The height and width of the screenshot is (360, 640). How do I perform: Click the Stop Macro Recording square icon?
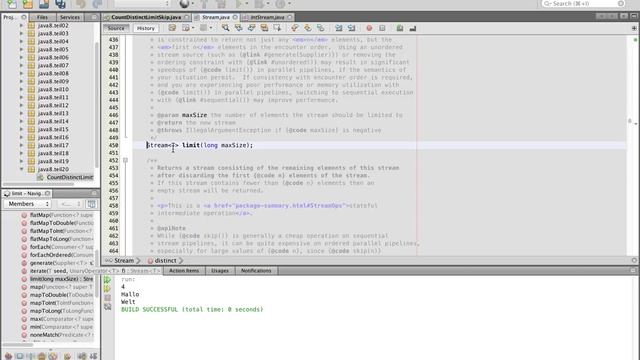(382, 28)
